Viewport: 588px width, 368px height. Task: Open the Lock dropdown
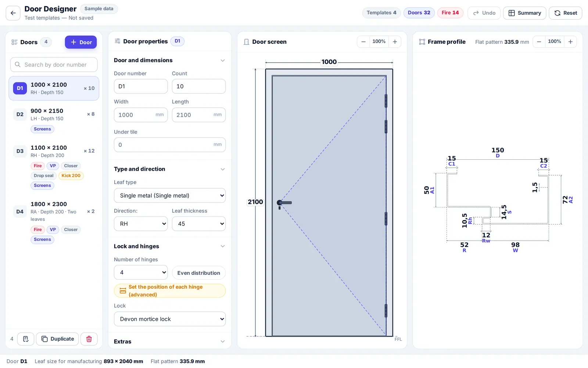170,319
